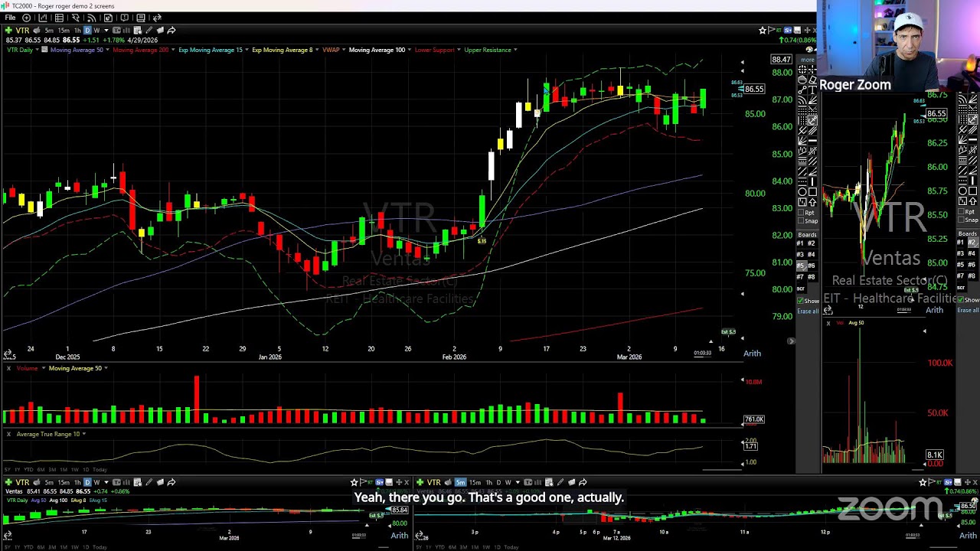980x551 pixels.
Task: Click green plus beside VTR in main chart
Action: coord(8,31)
